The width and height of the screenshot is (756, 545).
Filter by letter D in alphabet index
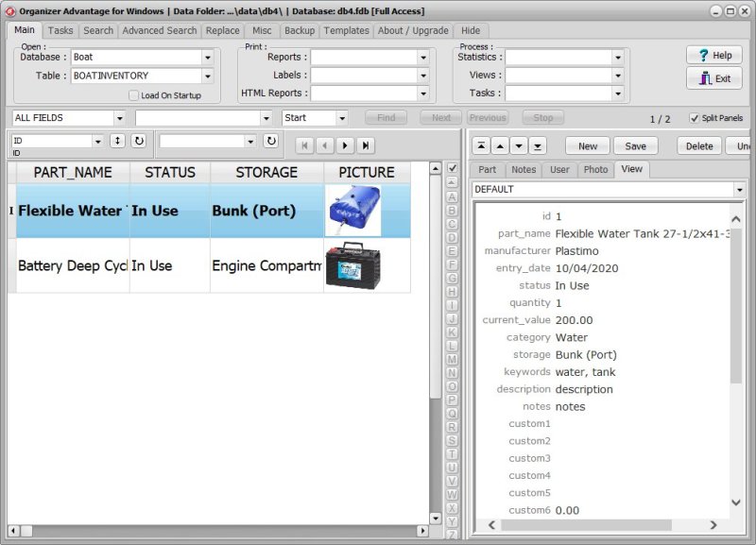pyautogui.click(x=452, y=237)
